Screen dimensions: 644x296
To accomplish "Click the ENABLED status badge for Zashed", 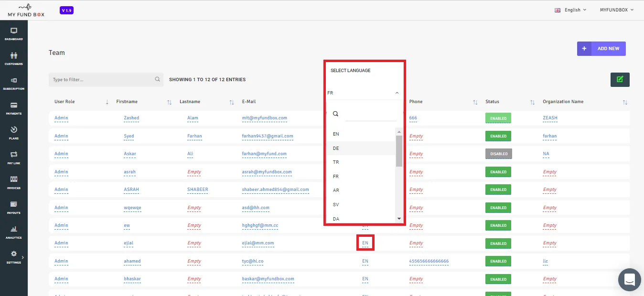I will click(x=498, y=118).
